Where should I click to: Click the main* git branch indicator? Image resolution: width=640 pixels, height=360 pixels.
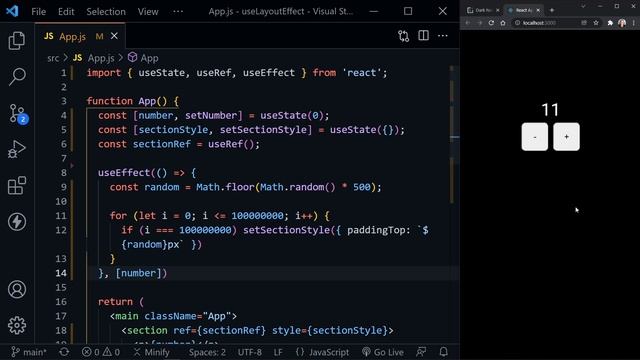pyautogui.click(x=29, y=352)
